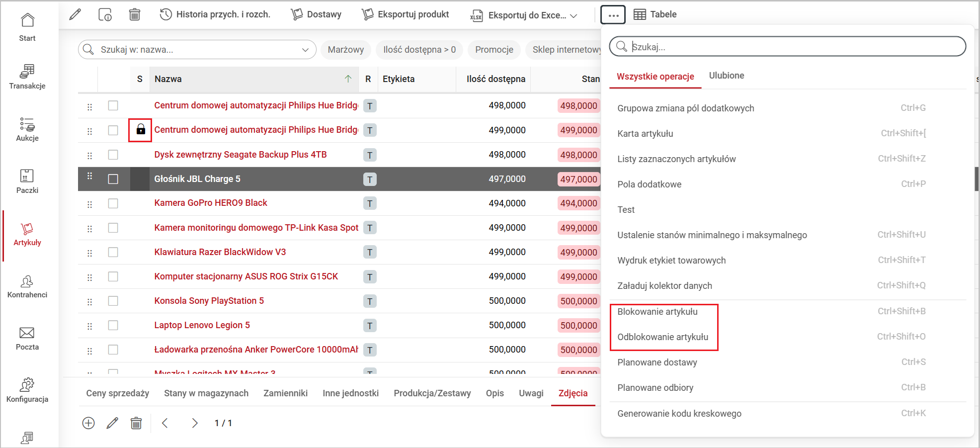The height and width of the screenshot is (448, 980).
Task: Open Poczta mail in the sidebar
Action: [27, 339]
